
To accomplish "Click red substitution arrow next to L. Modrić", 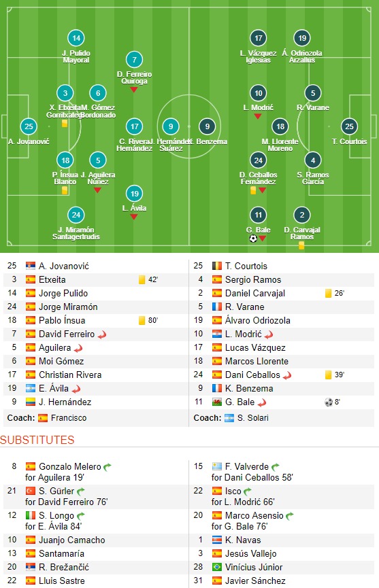I will point(268,334).
